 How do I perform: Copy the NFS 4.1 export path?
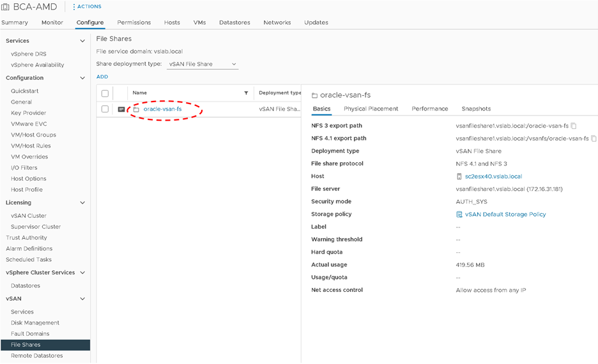click(x=594, y=139)
